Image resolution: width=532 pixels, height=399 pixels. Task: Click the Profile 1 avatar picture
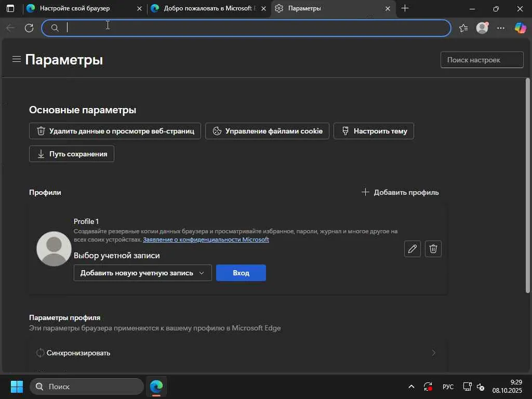pos(54,249)
